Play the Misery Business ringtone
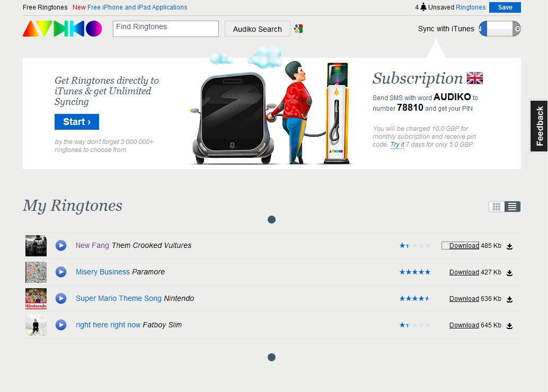 click(x=61, y=272)
